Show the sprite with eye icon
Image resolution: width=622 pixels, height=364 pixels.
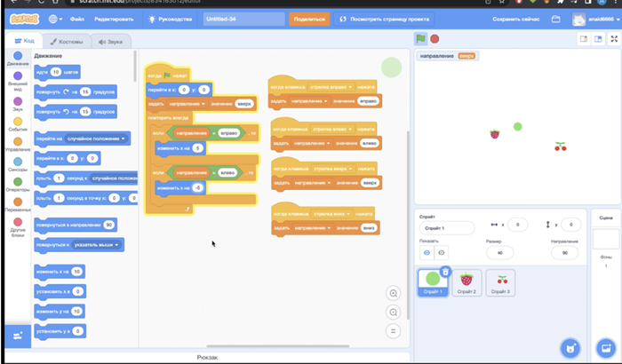427,253
